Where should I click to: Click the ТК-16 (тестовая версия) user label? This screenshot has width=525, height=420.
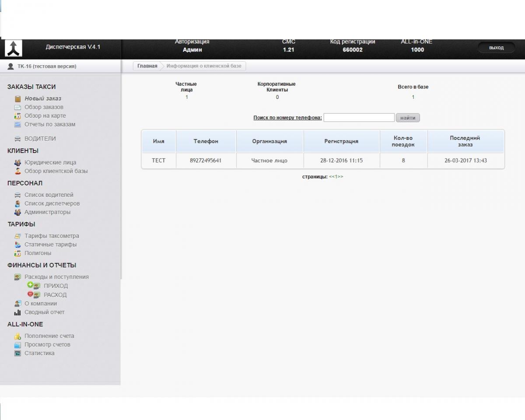(x=47, y=66)
